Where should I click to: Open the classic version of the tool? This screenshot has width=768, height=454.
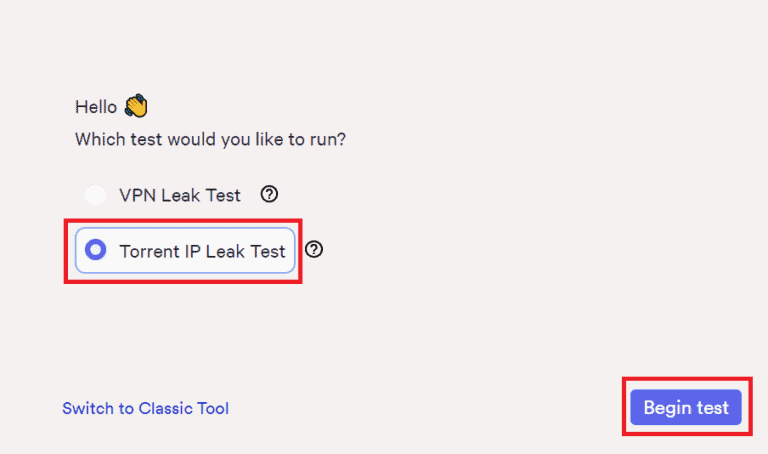point(145,408)
